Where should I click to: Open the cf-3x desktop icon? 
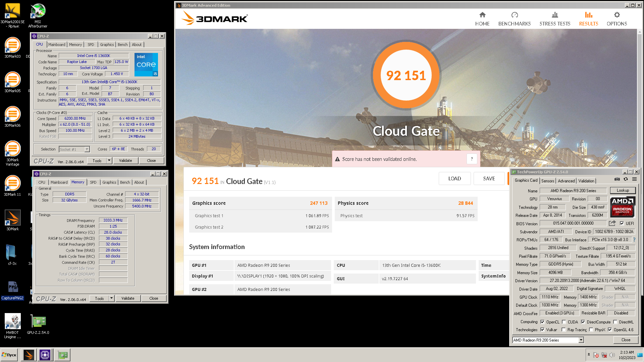[x=12, y=255]
